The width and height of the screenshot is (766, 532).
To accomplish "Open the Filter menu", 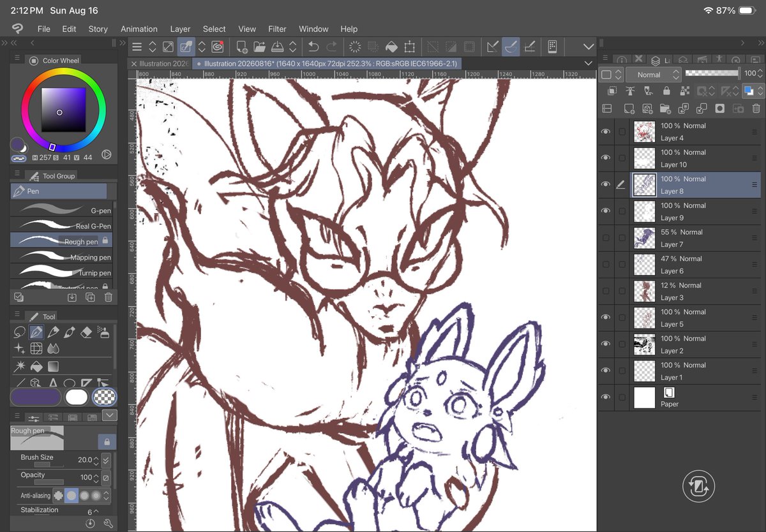I will pyautogui.click(x=277, y=29).
